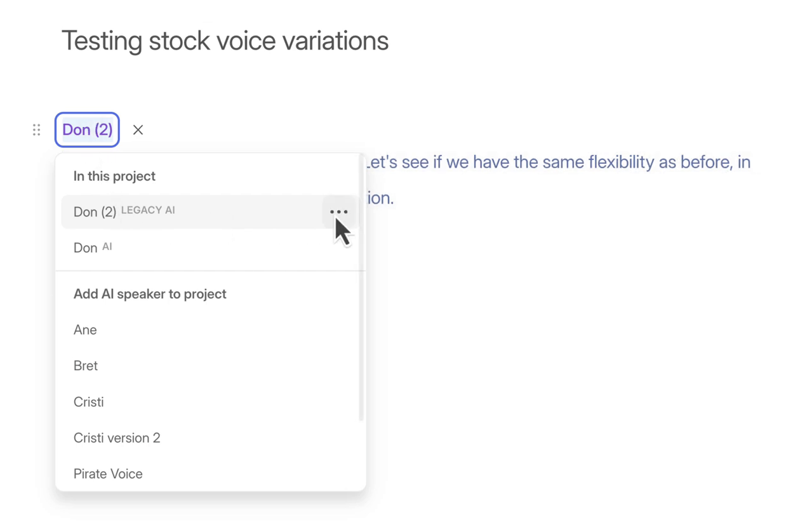Add Pirate Voice to the project

(x=108, y=474)
